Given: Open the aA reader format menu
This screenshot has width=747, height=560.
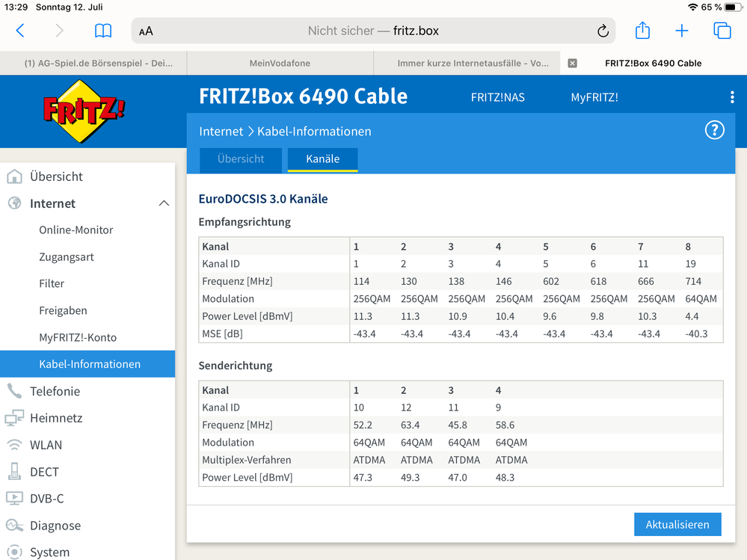Looking at the screenshot, I should [x=146, y=31].
